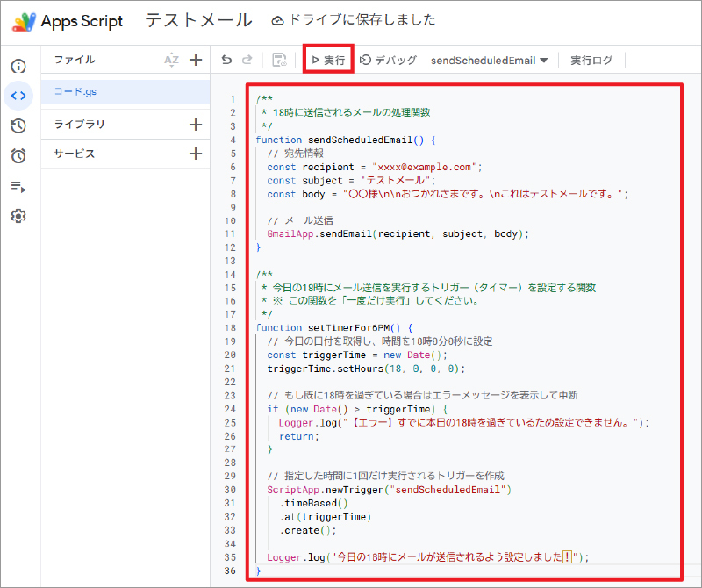Click the Apps Script logo
The height and width of the screenshot is (588, 702).
coord(25,21)
